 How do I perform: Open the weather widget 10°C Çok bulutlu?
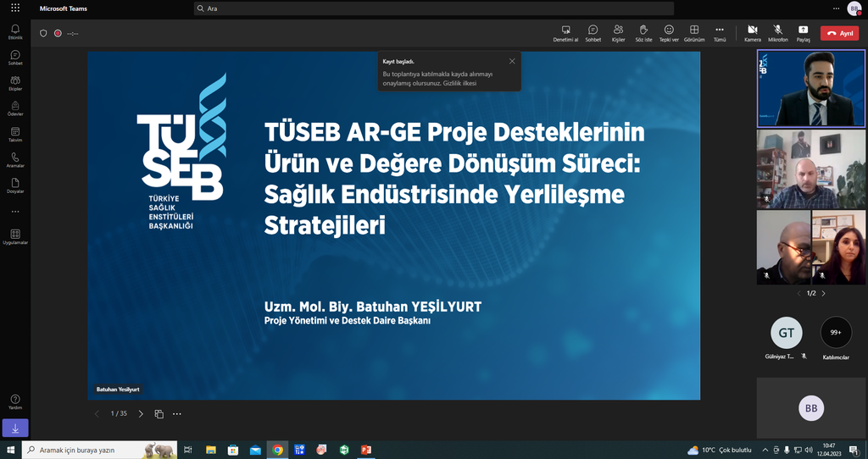pos(720,450)
